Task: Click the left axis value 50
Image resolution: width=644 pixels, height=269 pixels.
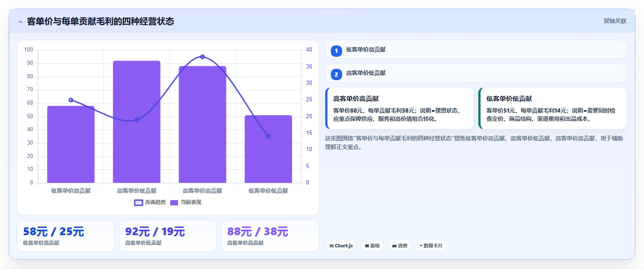Action: coord(30,116)
